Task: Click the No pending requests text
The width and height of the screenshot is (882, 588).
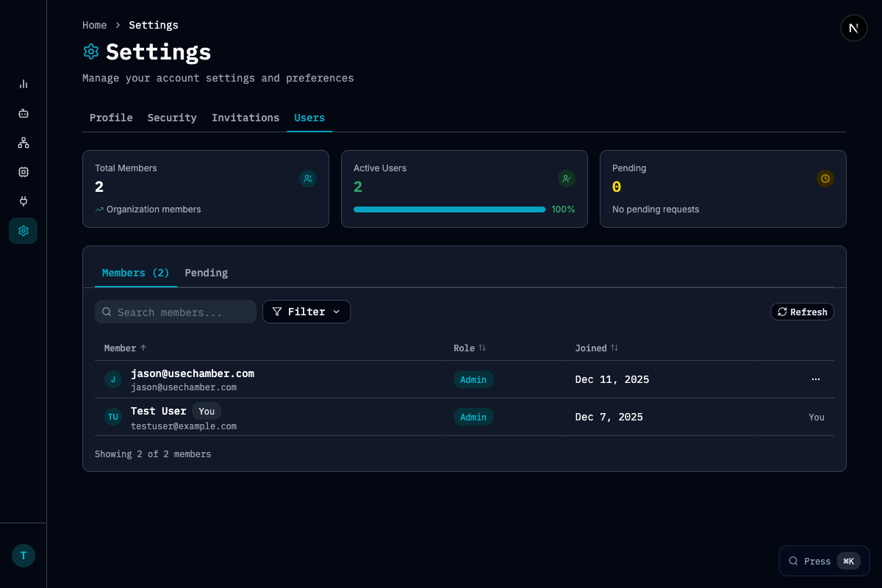Action: tap(656, 209)
